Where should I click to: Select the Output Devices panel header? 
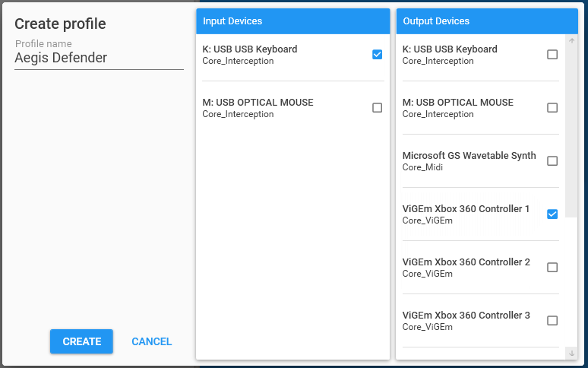pos(486,21)
